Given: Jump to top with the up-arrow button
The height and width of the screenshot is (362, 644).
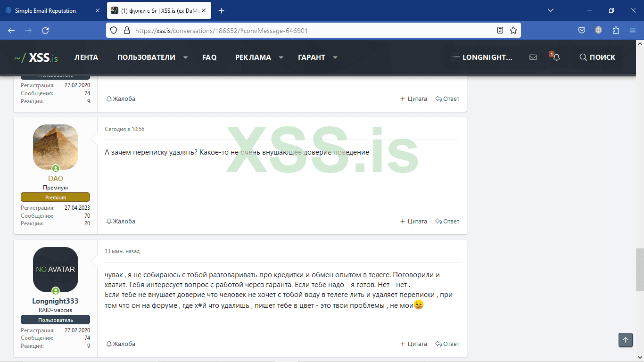Looking at the screenshot, I should coord(626,340).
